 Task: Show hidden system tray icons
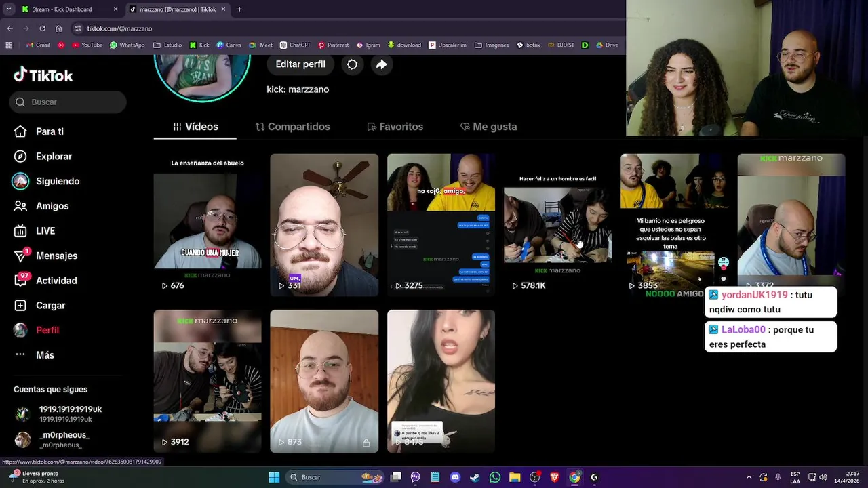pos(749,477)
